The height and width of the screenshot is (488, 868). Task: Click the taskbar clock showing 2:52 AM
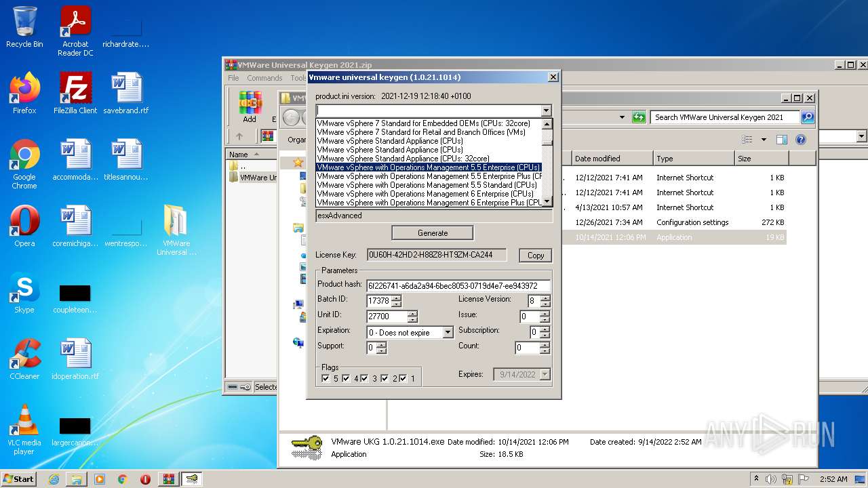(833, 479)
